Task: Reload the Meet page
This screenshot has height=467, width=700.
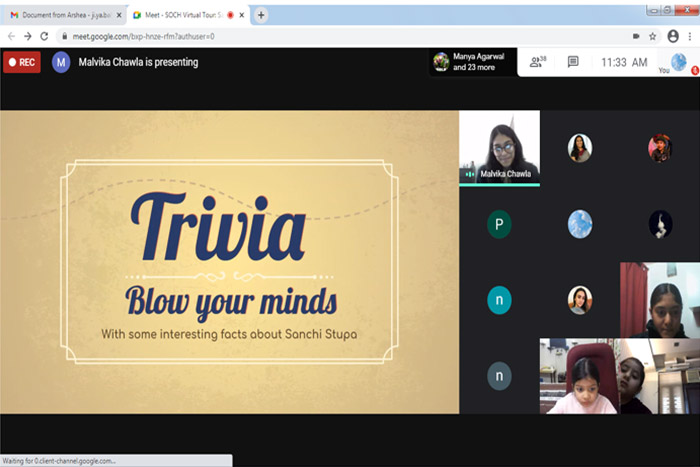Action: pos(44,36)
